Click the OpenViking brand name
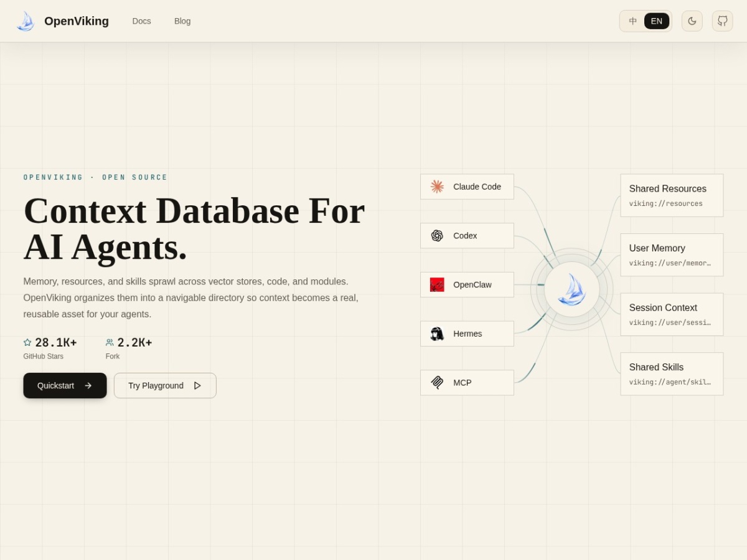This screenshot has height=560, width=747. pos(77,21)
